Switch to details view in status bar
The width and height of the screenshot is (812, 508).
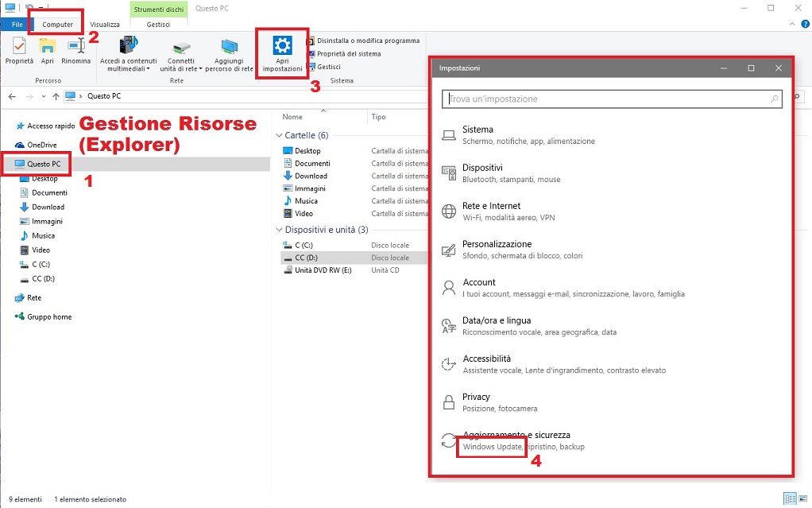(x=790, y=499)
